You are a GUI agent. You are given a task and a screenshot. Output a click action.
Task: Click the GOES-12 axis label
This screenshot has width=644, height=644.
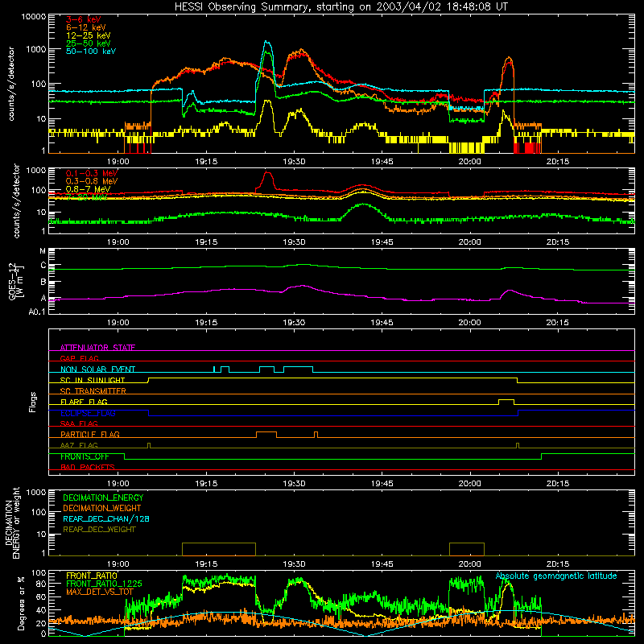coord(16,281)
